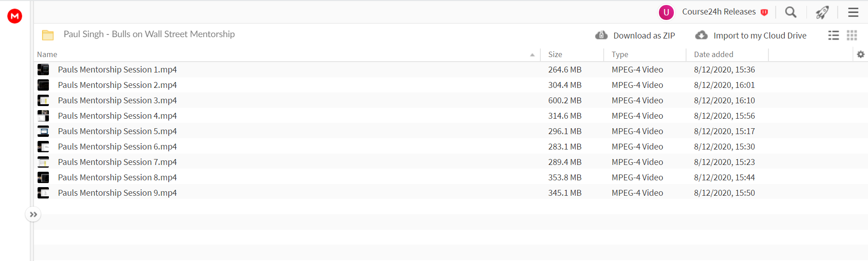Click the rocket icon in top bar
This screenshot has height=261, width=868.
822,12
